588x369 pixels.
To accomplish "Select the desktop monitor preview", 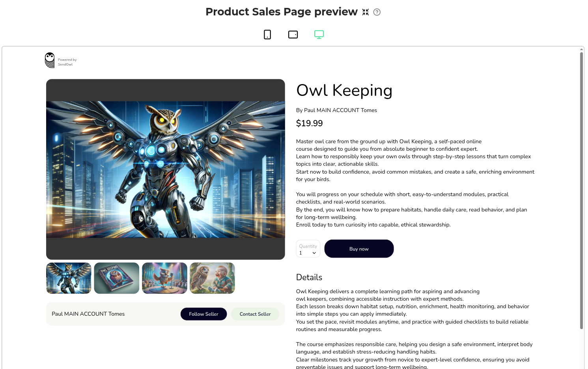I will tap(319, 35).
